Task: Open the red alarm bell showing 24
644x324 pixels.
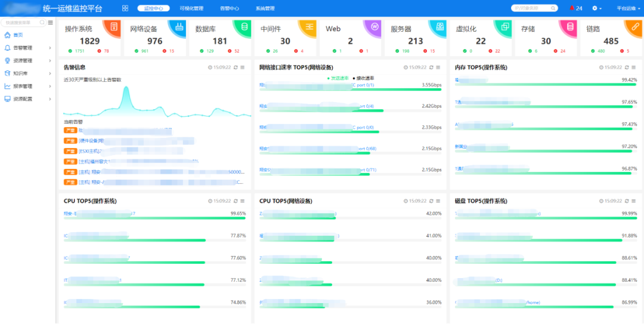Action: point(576,8)
